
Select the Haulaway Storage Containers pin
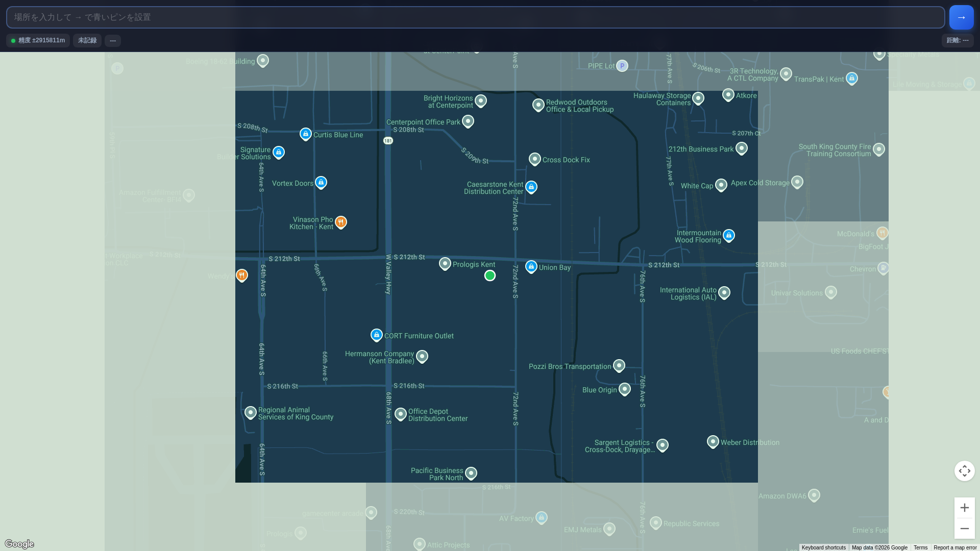point(698,98)
